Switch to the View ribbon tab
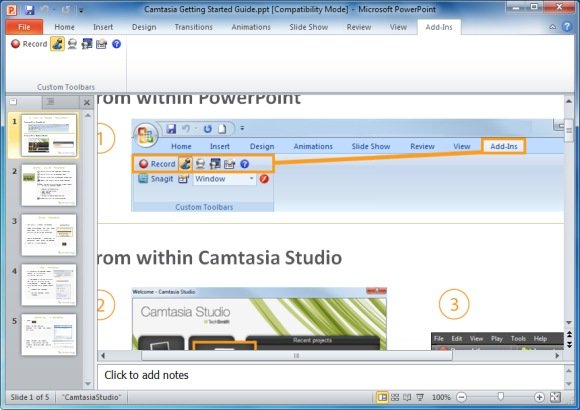This screenshot has height=410, width=580. (x=398, y=27)
